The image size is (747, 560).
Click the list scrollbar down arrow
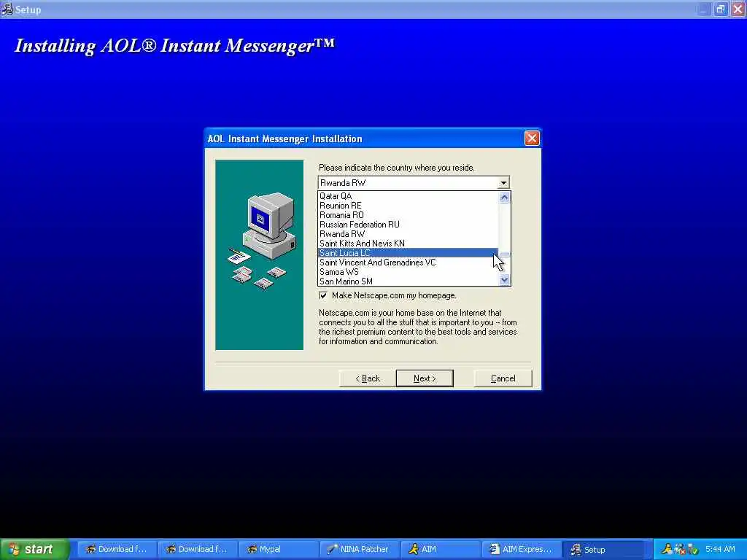pyautogui.click(x=504, y=280)
